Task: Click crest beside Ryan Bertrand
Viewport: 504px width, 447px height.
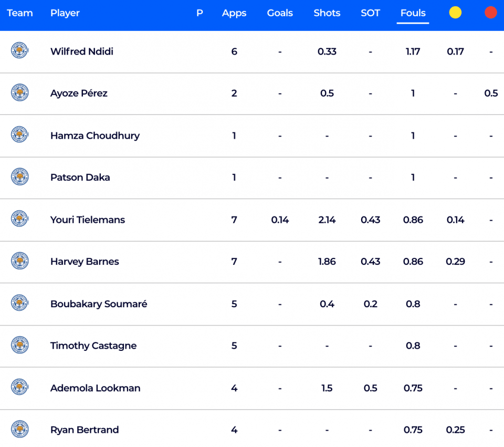Action: [x=19, y=429]
